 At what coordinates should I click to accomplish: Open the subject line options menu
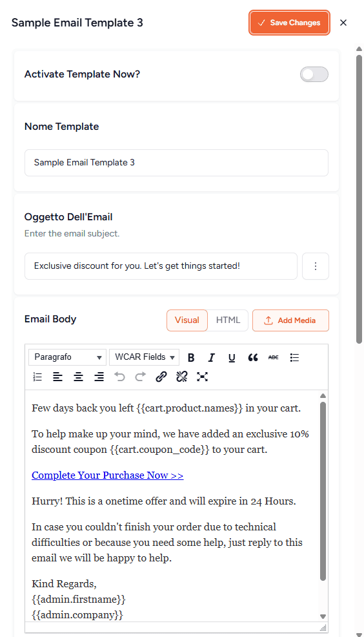pos(316,266)
